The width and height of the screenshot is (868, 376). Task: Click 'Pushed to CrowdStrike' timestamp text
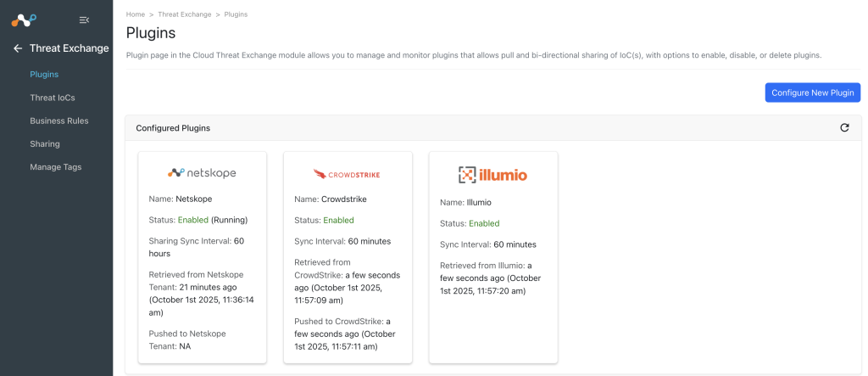[345, 334]
